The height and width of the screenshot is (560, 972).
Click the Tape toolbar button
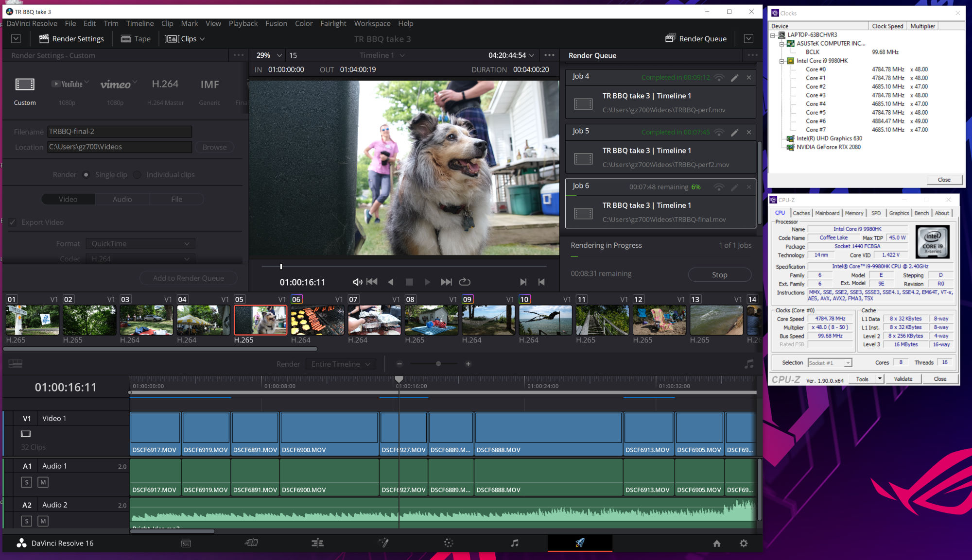click(x=136, y=39)
